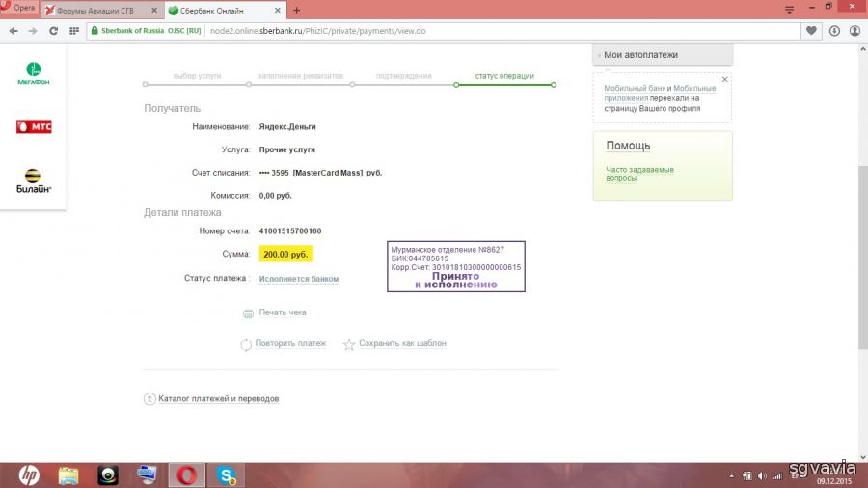
Task: Open Мобильный банк link in notice
Action: point(635,88)
